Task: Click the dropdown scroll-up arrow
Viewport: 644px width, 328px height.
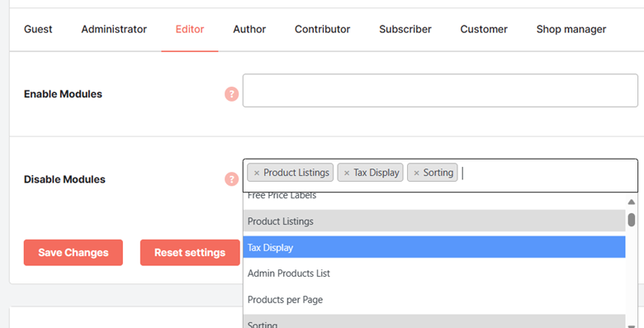Action: point(632,202)
